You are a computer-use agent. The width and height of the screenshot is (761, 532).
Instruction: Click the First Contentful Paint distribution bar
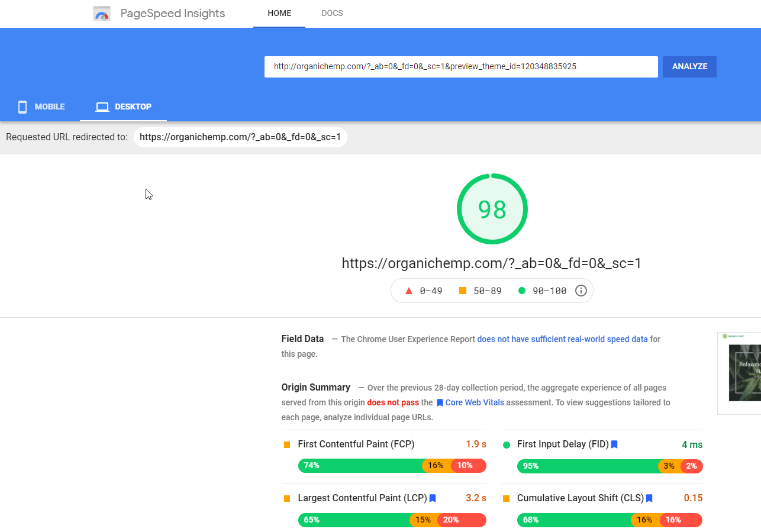coord(392,466)
